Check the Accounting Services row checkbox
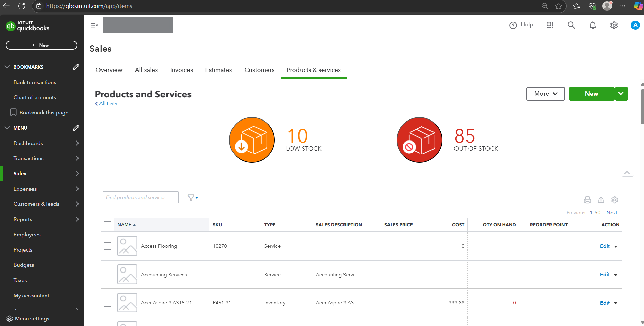This screenshot has height=326, width=644. (107, 275)
